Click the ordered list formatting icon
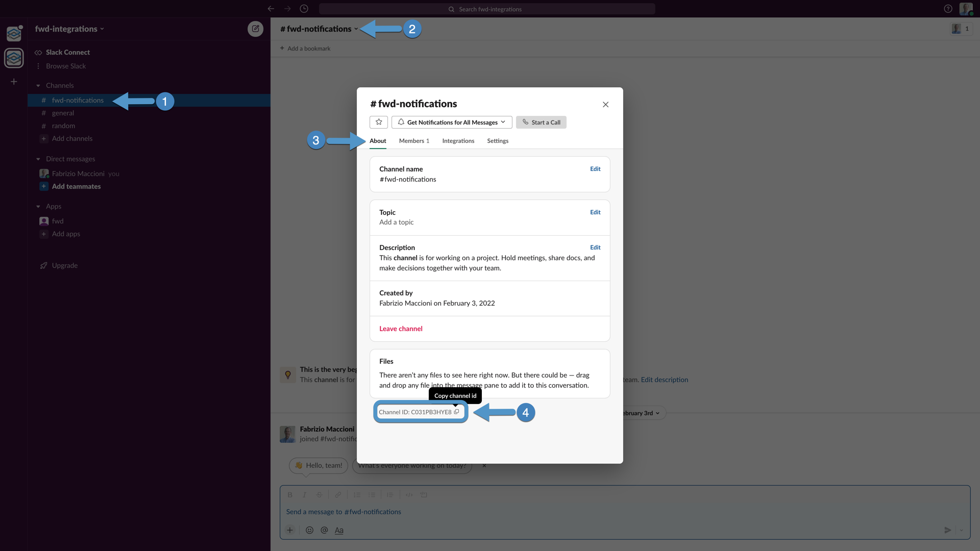Image resolution: width=980 pixels, height=551 pixels. tap(357, 494)
